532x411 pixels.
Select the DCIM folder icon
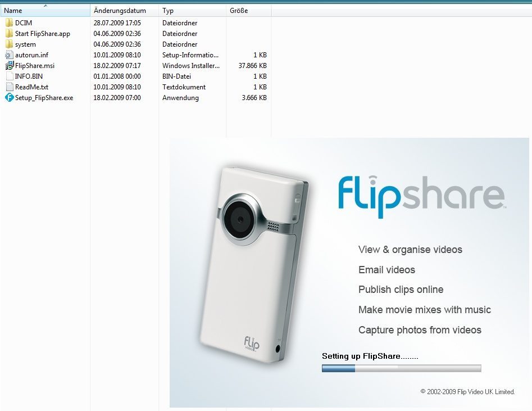tap(9, 22)
